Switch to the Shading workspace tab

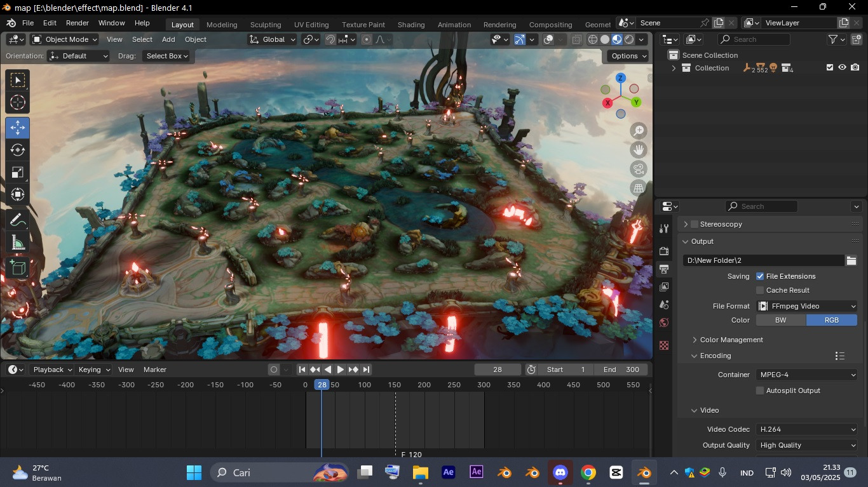pyautogui.click(x=411, y=25)
